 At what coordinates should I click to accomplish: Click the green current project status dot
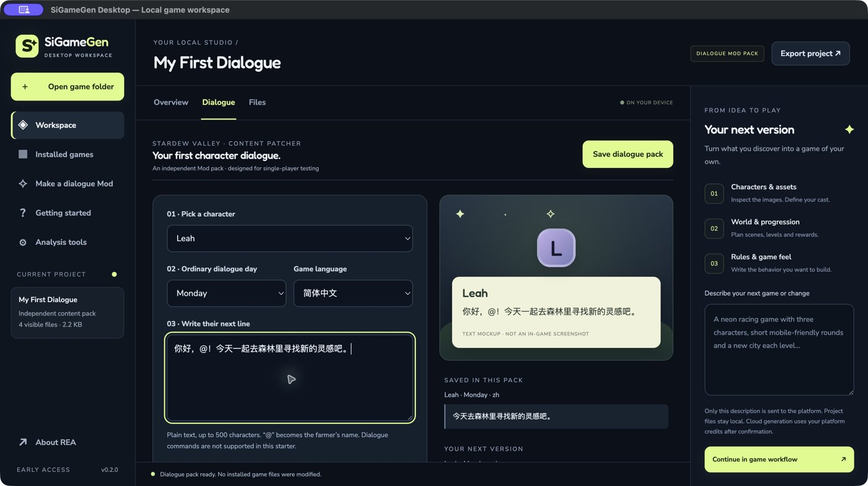[114, 274]
